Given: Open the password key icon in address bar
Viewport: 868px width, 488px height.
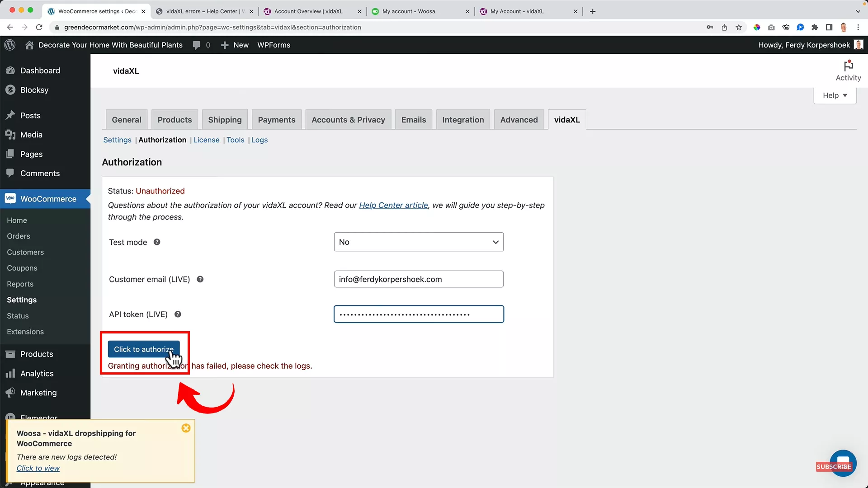Looking at the screenshot, I should pyautogui.click(x=710, y=27).
